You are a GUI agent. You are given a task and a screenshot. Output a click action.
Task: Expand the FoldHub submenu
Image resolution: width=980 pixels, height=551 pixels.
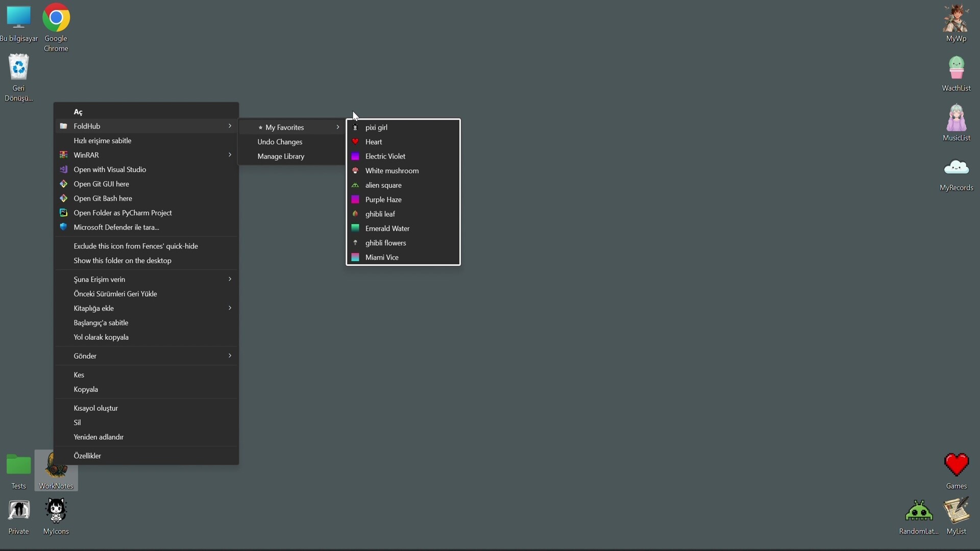(x=145, y=126)
